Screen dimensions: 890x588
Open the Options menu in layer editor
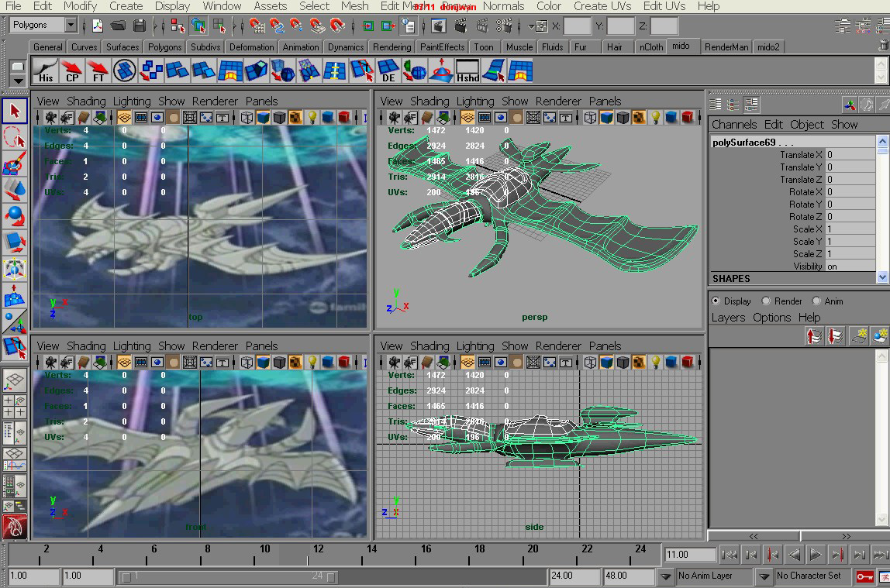(x=772, y=318)
